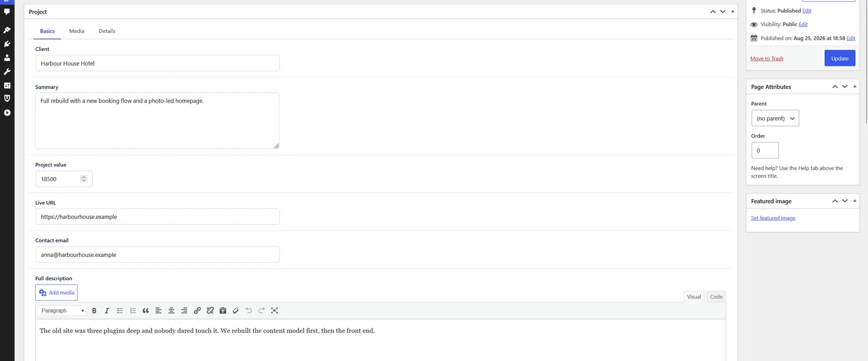Switch to the Media tab

(76, 31)
